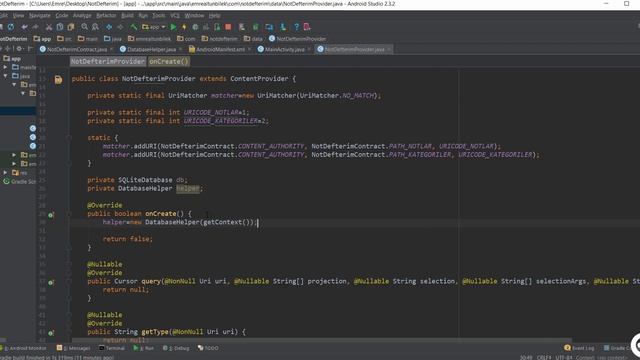The width and height of the screenshot is (640, 360).
Task: Click the Undo arrow icon
Action: click(24, 27)
